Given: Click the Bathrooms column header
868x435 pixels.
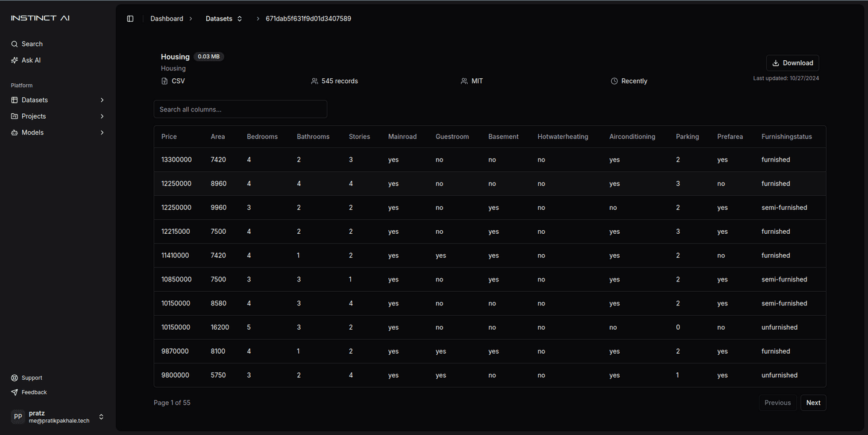Looking at the screenshot, I should (313, 137).
